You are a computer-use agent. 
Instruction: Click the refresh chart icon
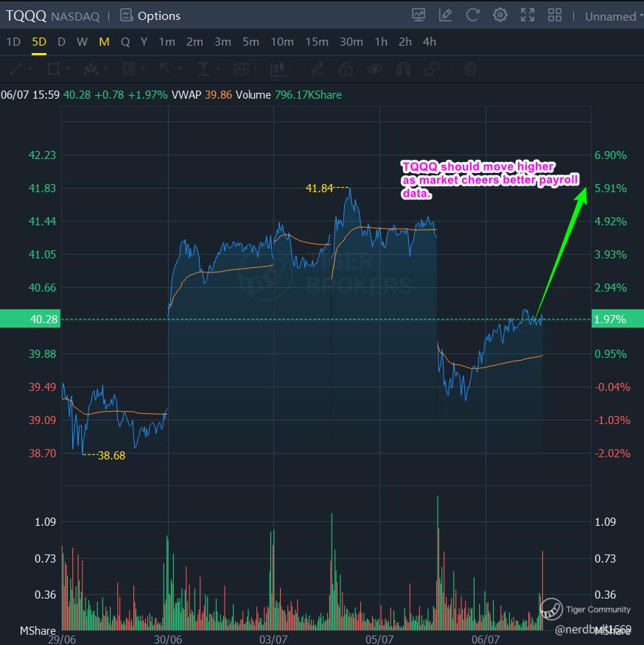click(x=473, y=15)
